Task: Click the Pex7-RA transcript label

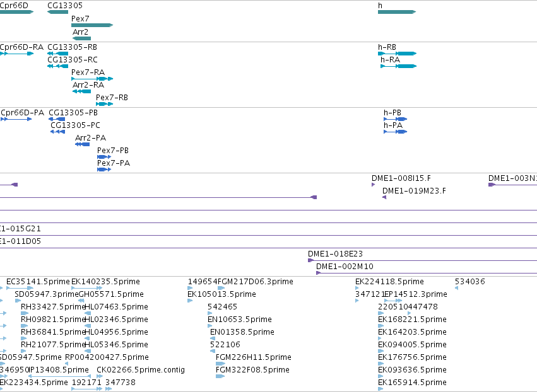Action: (x=88, y=72)
